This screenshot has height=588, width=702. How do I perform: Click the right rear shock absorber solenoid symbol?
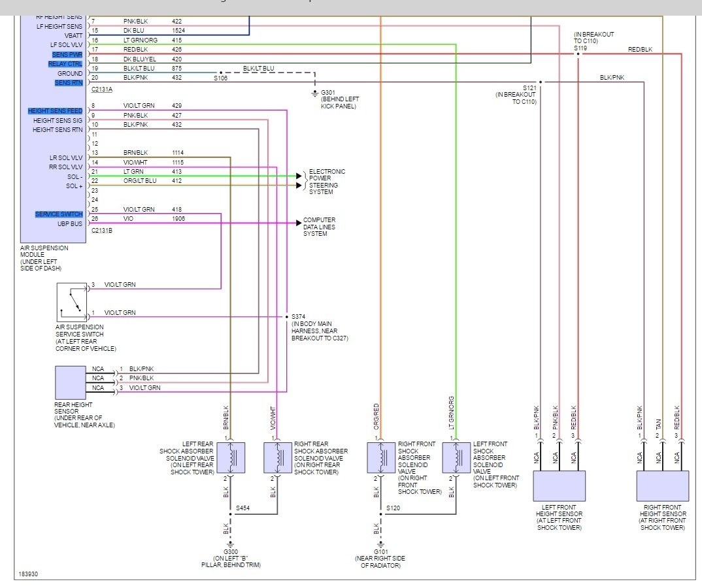(278, 457)
